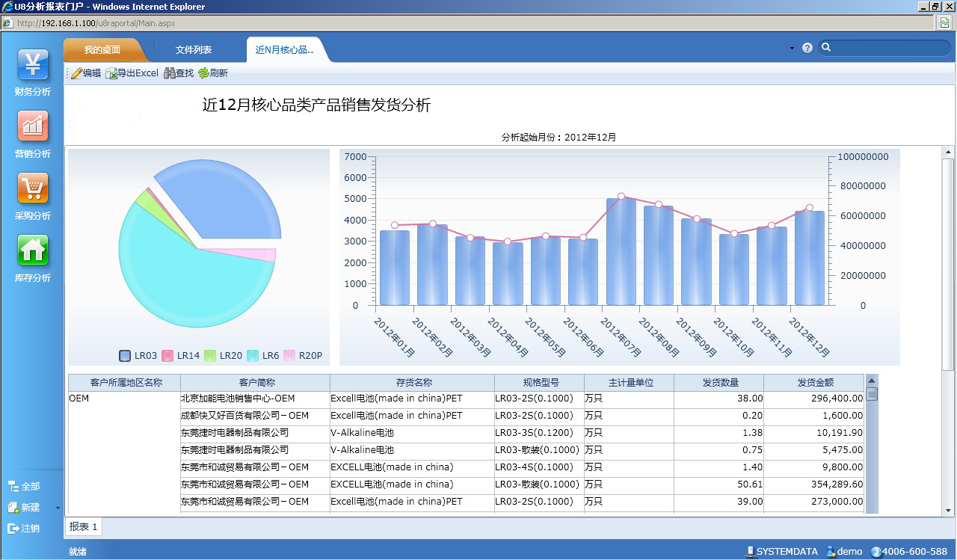Click the 新建 new item button
This screenshot has height=560, width=957.
point(24,508)
